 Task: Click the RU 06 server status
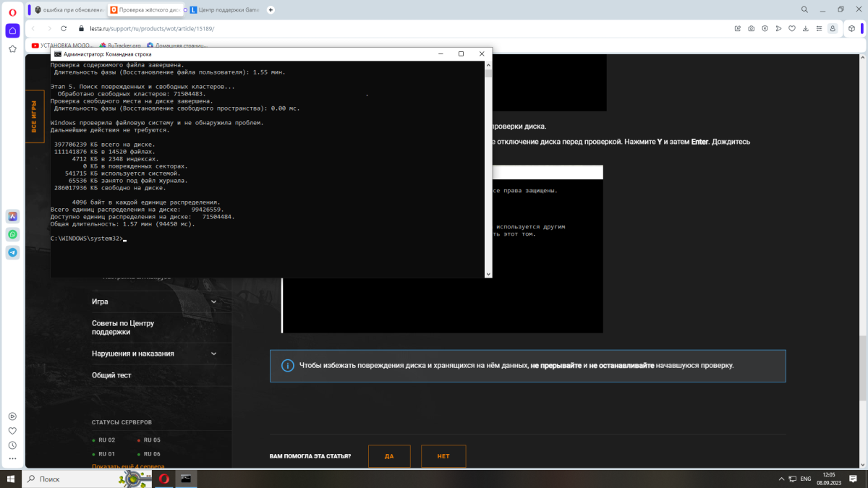[x=148, y=454]
